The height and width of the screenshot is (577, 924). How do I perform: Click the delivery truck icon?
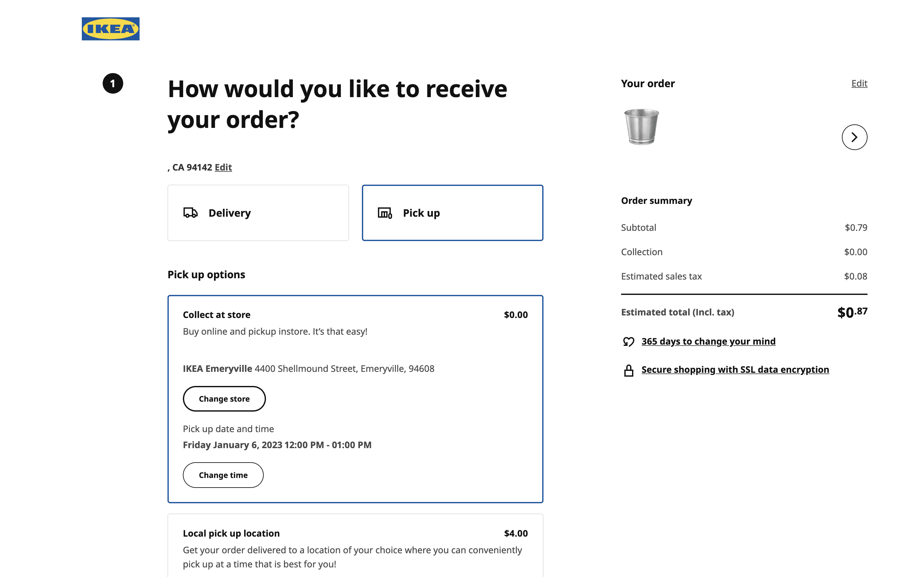[191, 213]
